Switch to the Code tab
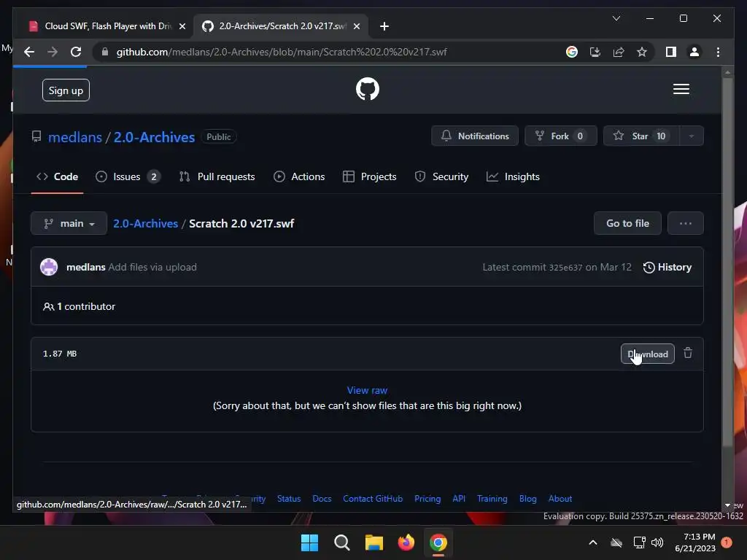The height and width of the screenshot is (560, 747). tap(57, 176)
